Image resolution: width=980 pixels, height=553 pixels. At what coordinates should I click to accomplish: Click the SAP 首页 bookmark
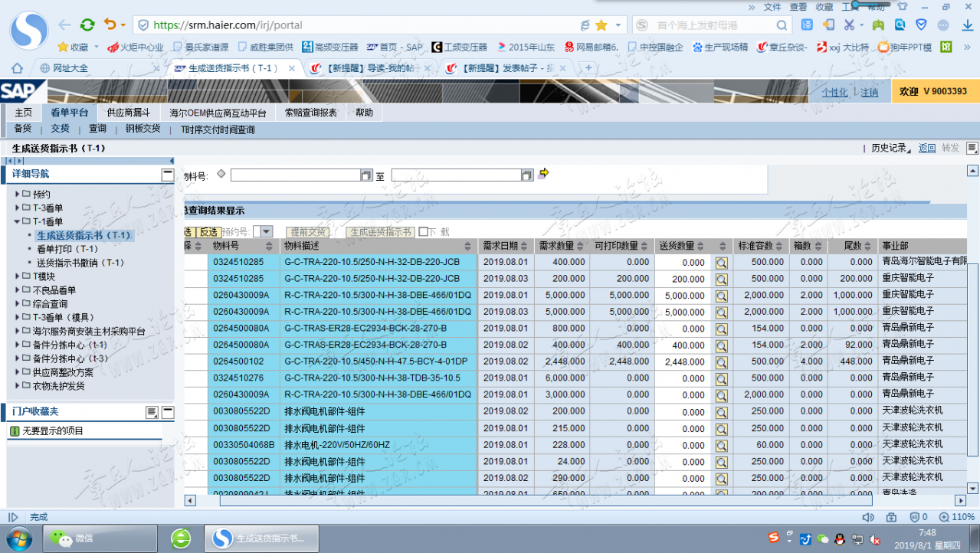tap(395, 47)
